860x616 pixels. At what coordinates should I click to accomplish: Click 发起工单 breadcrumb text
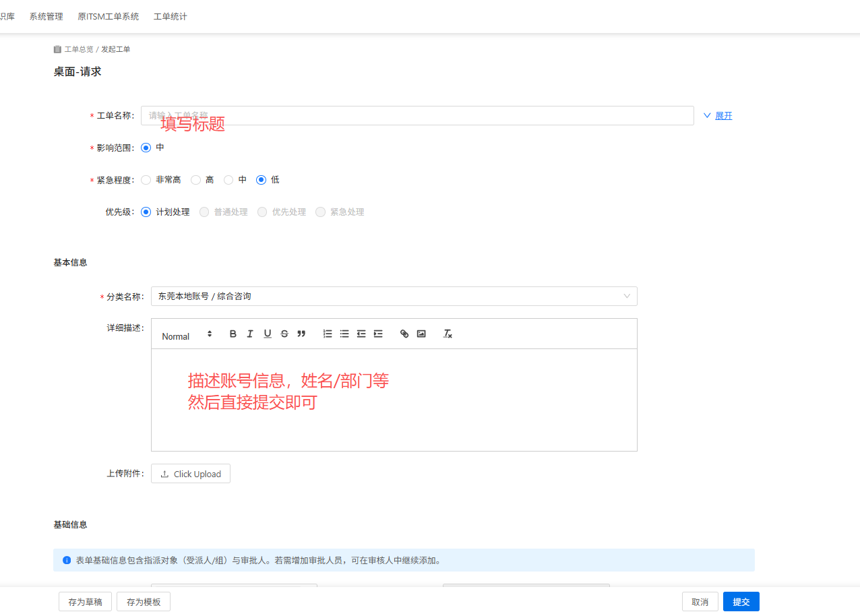(116, 49)
